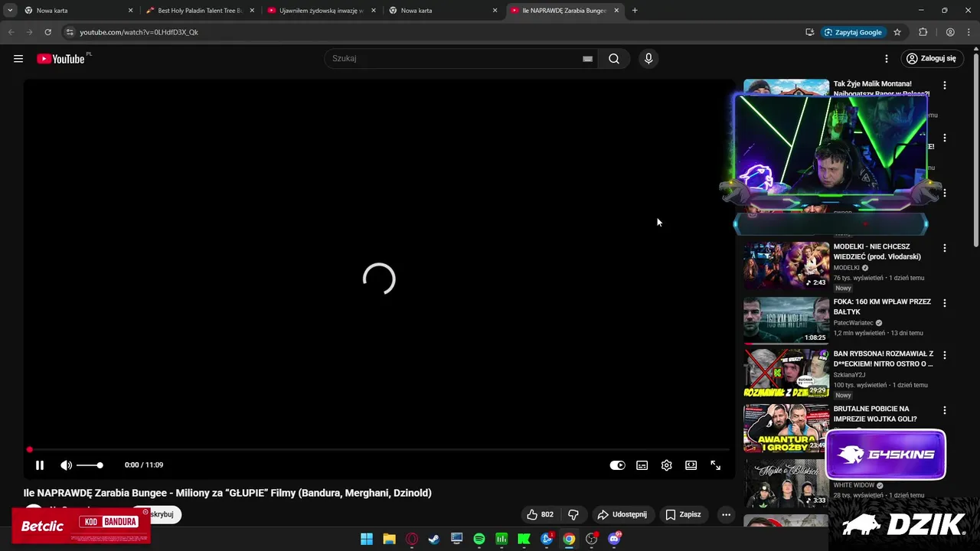The width and height of the screenshot is (980, 551).
Task: Open the tab search dropdown arrow
Action: tap(10, 11)
